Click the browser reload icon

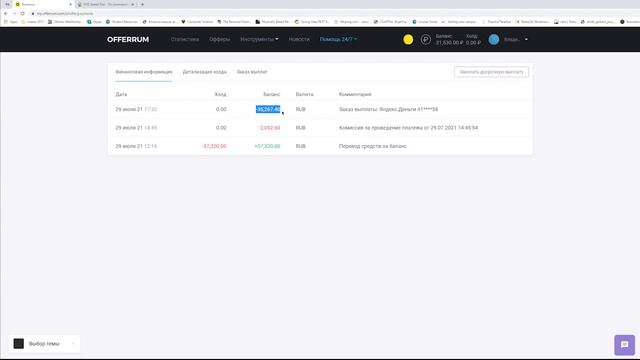tap(22, 13)
